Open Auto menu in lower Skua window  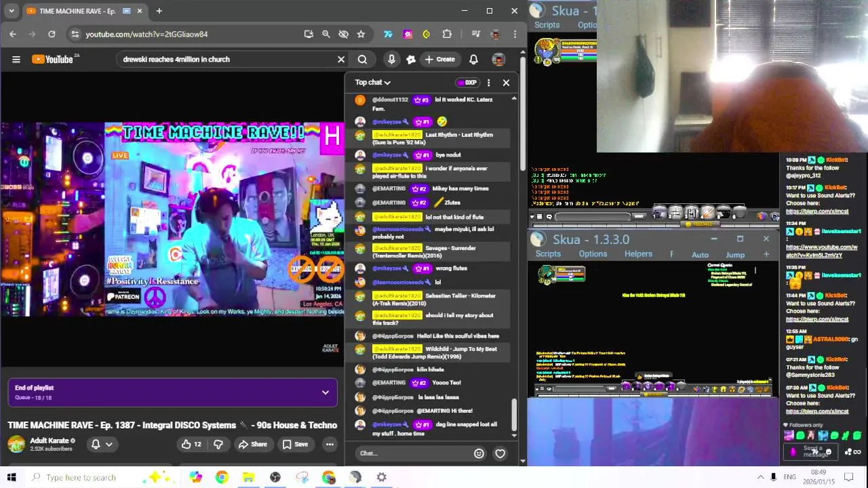(700, 255)
